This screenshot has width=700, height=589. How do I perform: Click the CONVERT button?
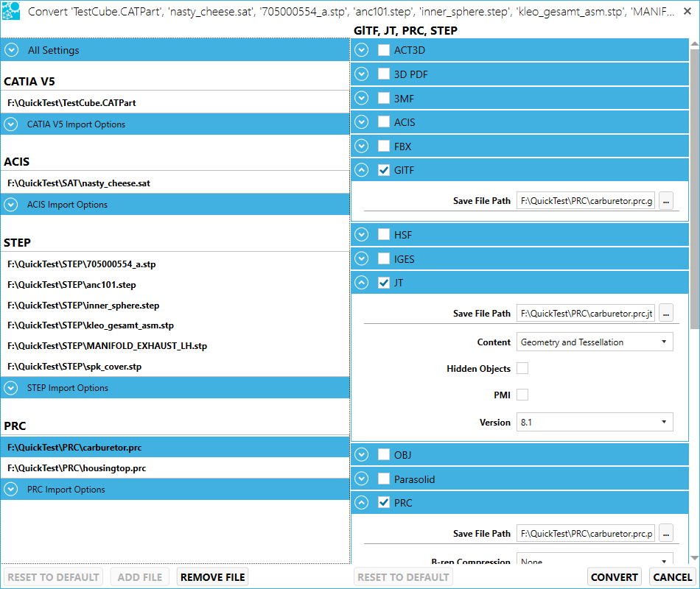pyautogui.click(x=615, y=577)
